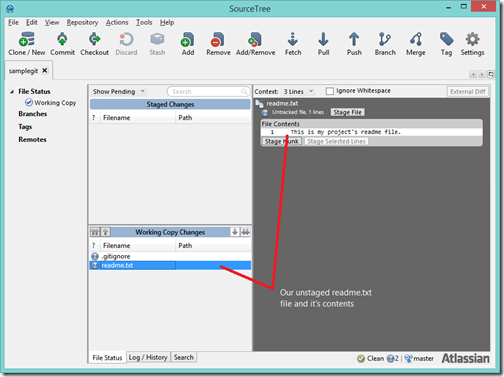Open the Edit menu
Image resolution: width=504 pixels, height=377 pixels.
click(32, 22)
